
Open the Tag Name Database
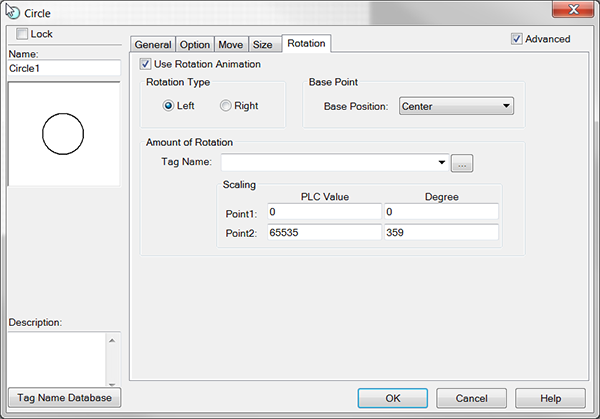(63, 398)
